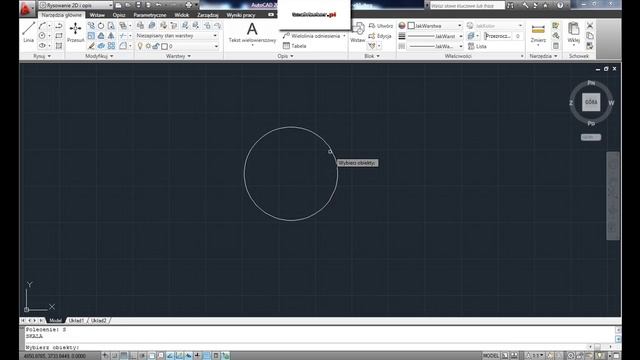Expand the Warstwy panel
This screenshot has height=360, width=640.
point(178,56)
